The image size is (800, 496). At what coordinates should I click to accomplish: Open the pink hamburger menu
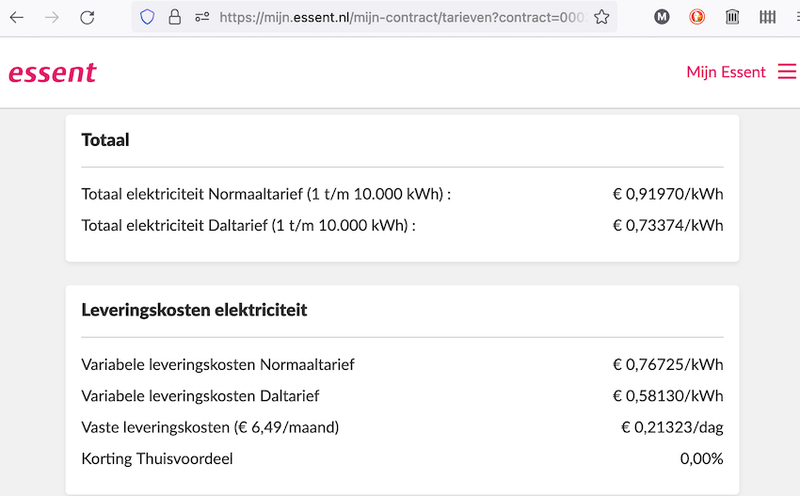tap(787, 71)
